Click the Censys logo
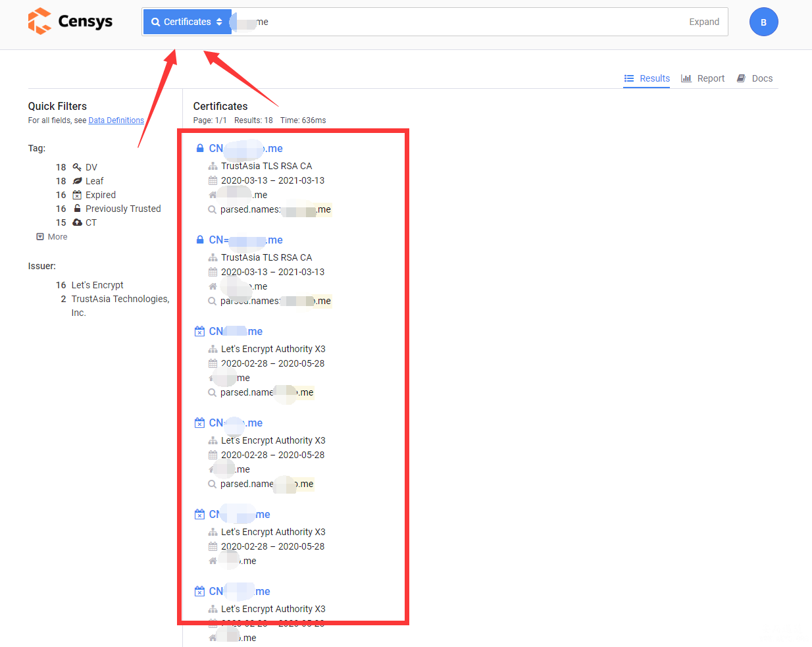812x647 pixels. [x=70, y=21]
